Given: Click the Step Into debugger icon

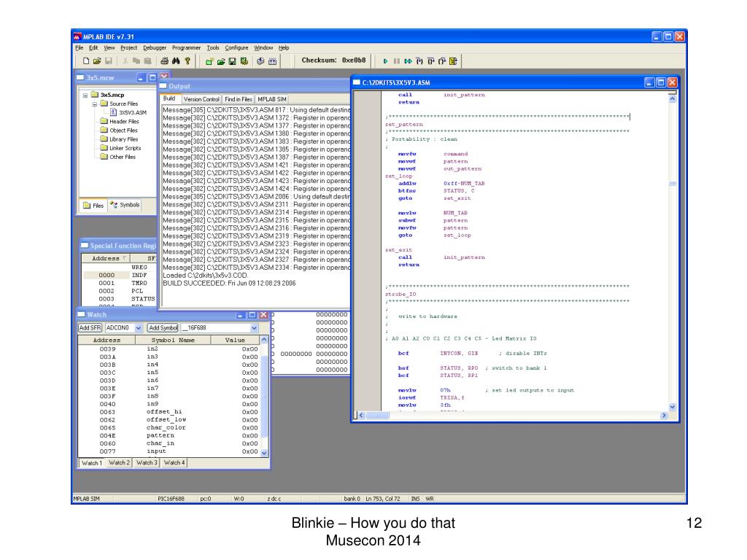Looking at the screenshot, I should coord(419,61).
